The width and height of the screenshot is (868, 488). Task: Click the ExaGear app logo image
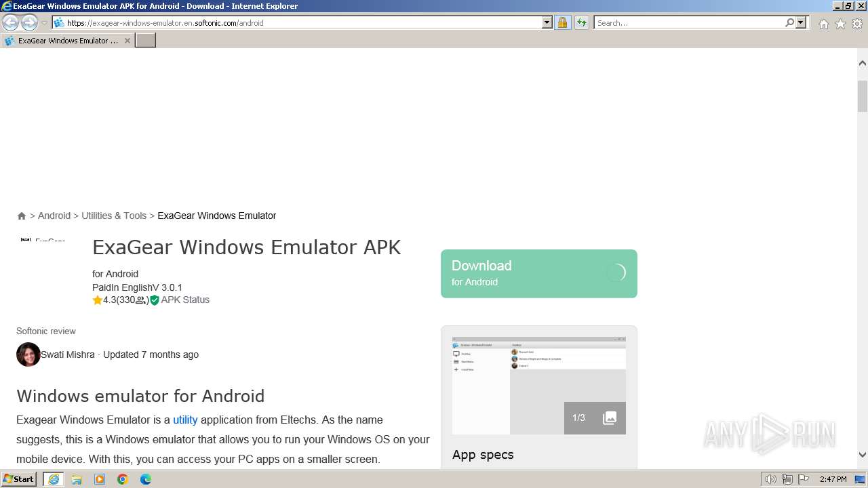[x=43, y=240]
